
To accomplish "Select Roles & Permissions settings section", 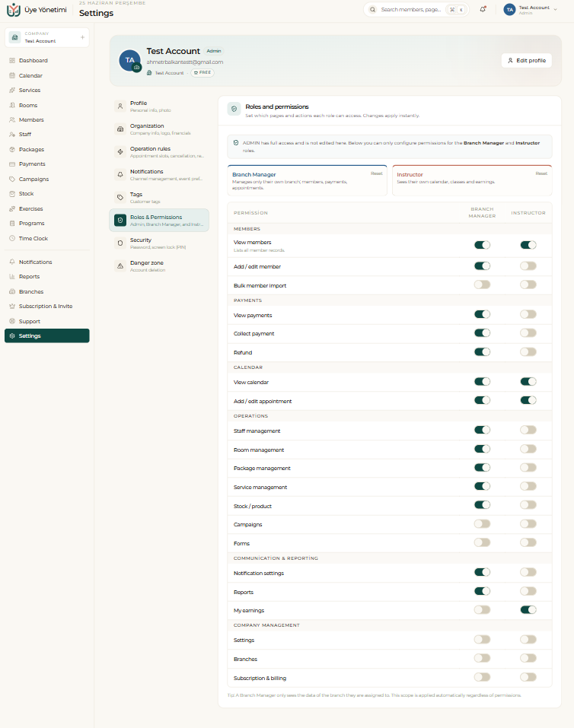I will tap(159, 220).
